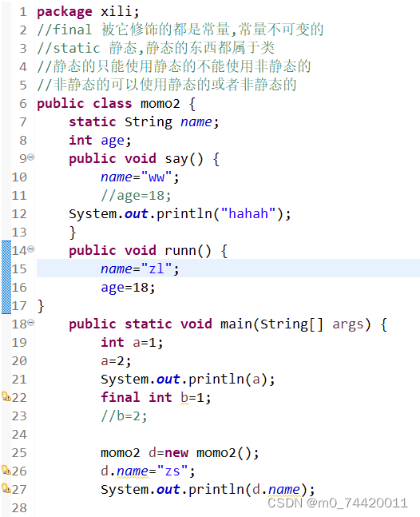
Task: Click the println(a) statement
Action: (x=188, y=380)
